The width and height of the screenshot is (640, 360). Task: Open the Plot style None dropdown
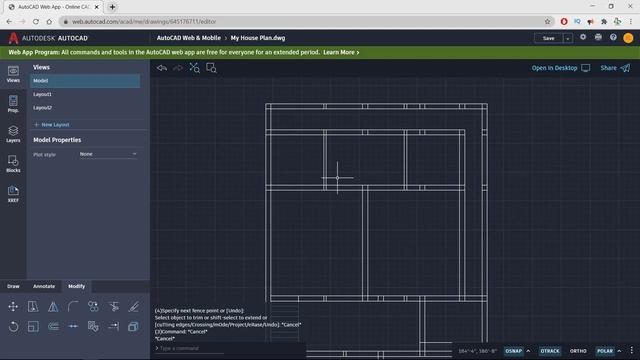[x=108, y=154]
